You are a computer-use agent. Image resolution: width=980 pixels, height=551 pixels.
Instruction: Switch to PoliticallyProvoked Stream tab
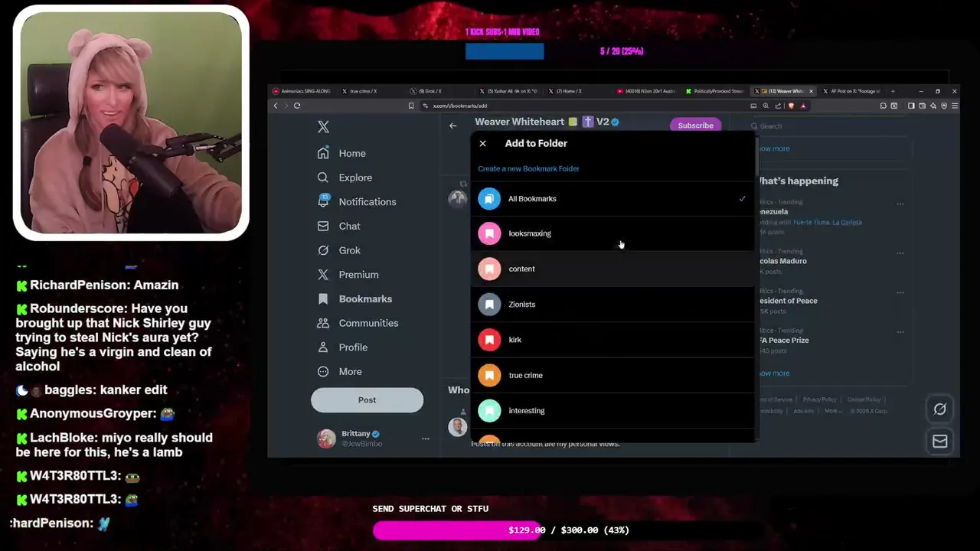tap(715, 91)
